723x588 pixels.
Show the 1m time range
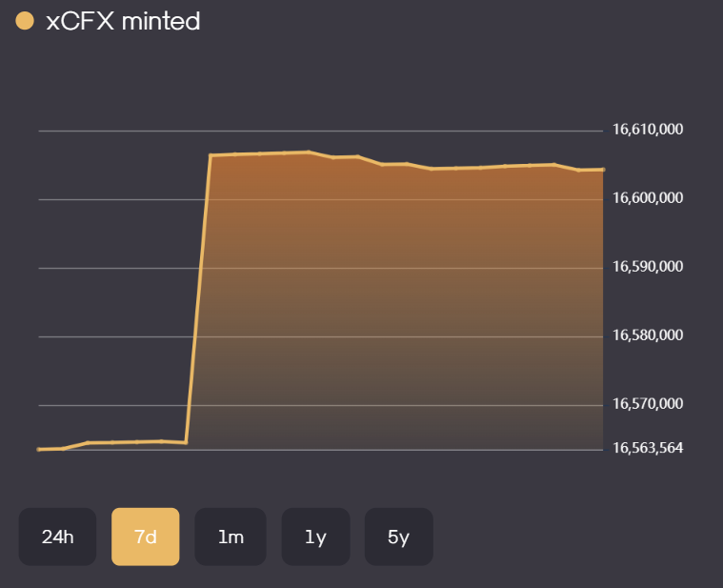(x=230, y=537)
